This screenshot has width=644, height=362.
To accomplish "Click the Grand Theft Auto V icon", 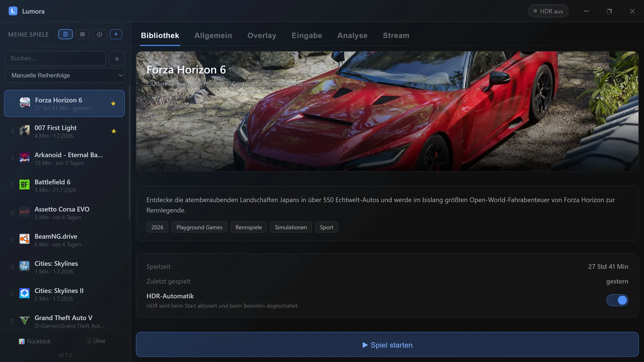I will 24,320.
